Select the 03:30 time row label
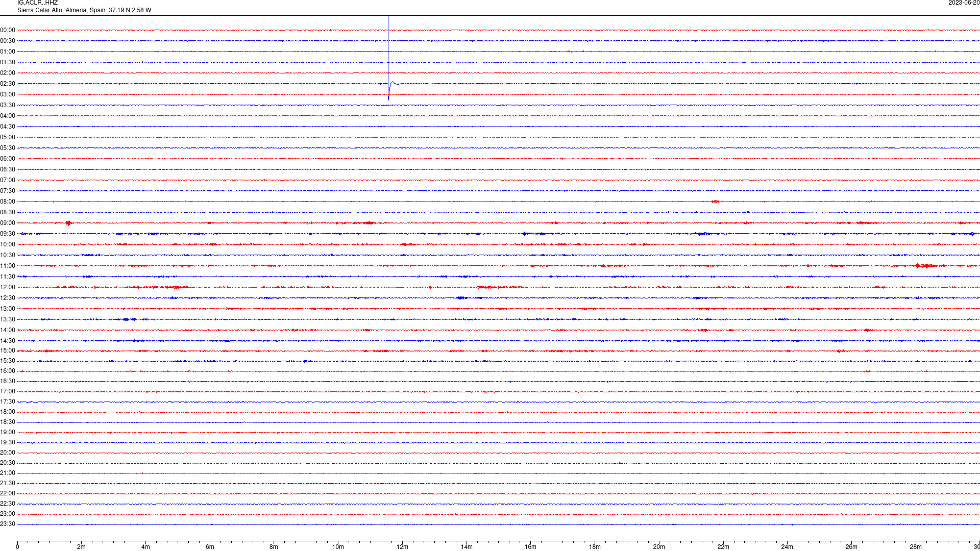Image resolution: width=980 pixels, height=551 pixels. 8,105
